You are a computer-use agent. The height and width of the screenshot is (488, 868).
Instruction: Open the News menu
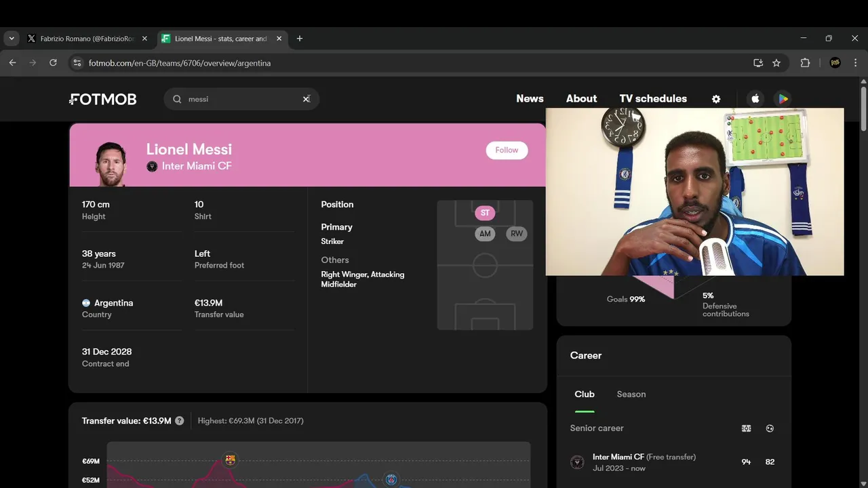click(530, 98)
